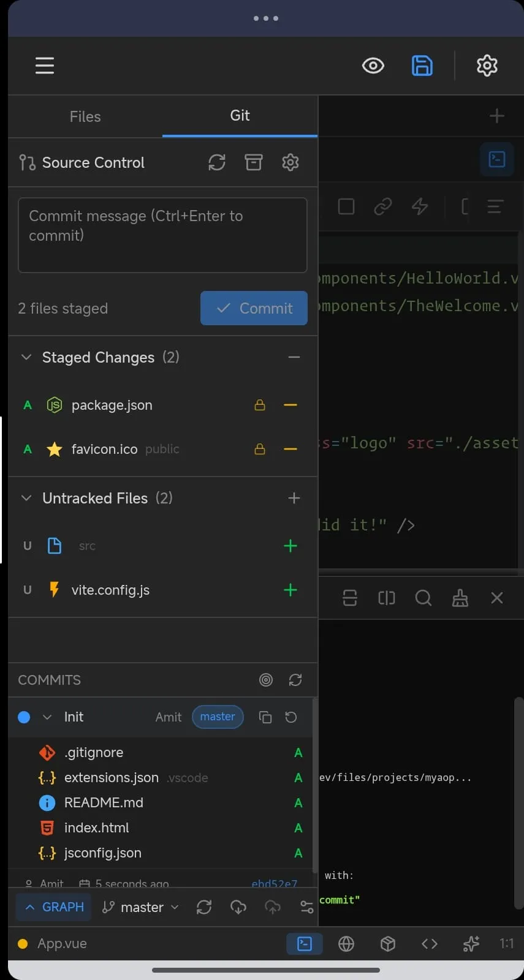524x980 pixels.
Task: Click App.vue in status bar
Action: (x=62, y=944)
